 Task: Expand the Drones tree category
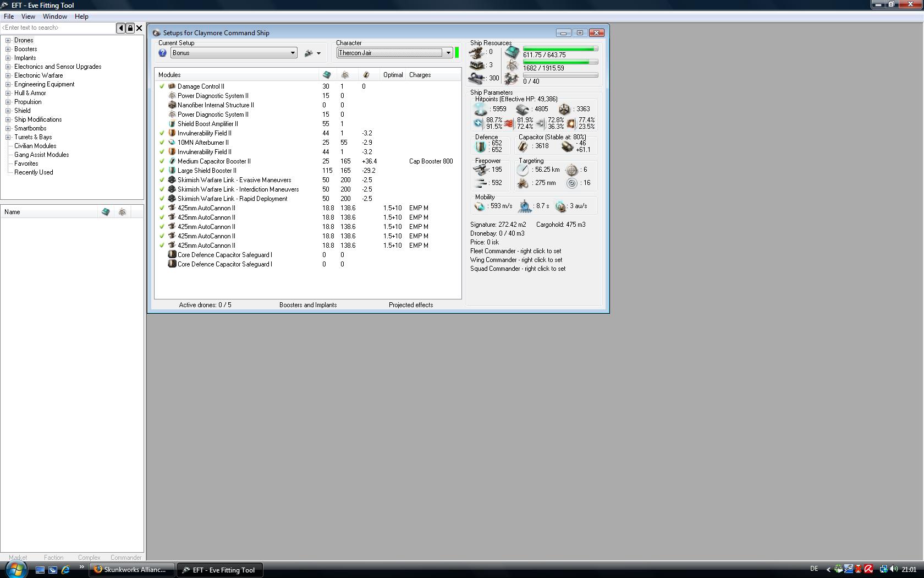click(8, 40)
